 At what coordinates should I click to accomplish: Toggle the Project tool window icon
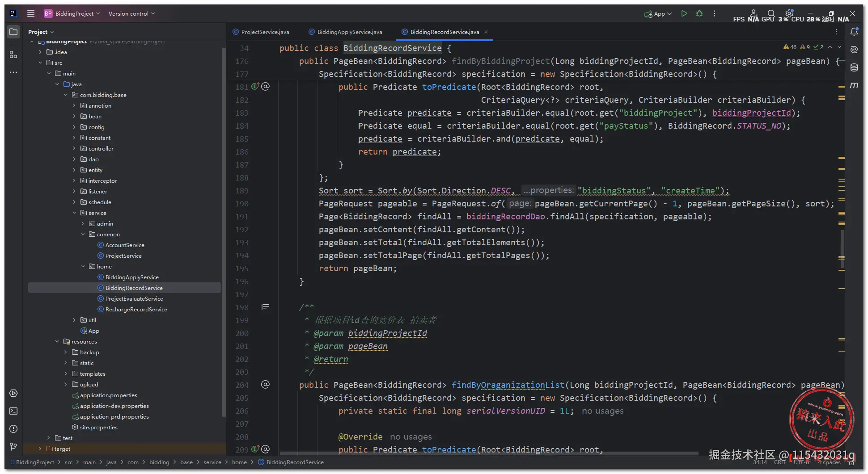[13, 32]
